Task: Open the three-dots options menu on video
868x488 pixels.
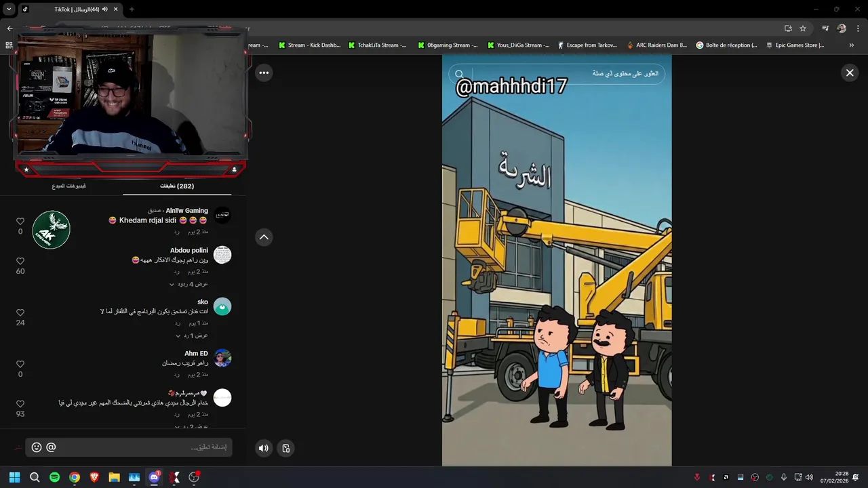Action: [264, 73]
